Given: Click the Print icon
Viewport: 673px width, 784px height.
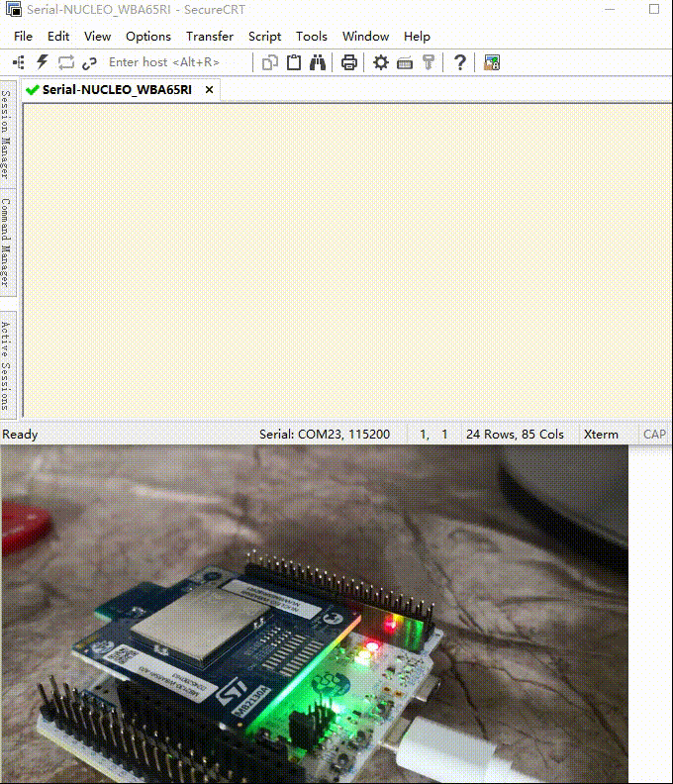Looking at the screenshot, I should point(349,62).
